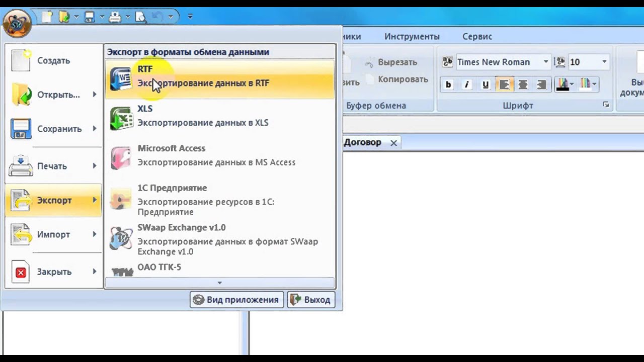
Task: Expand the Импорт submenu arrow
Action: (x=95, y=234)
